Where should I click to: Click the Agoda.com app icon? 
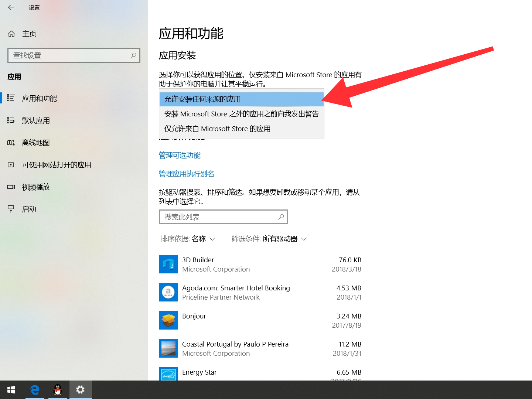(x=168, y=292)
